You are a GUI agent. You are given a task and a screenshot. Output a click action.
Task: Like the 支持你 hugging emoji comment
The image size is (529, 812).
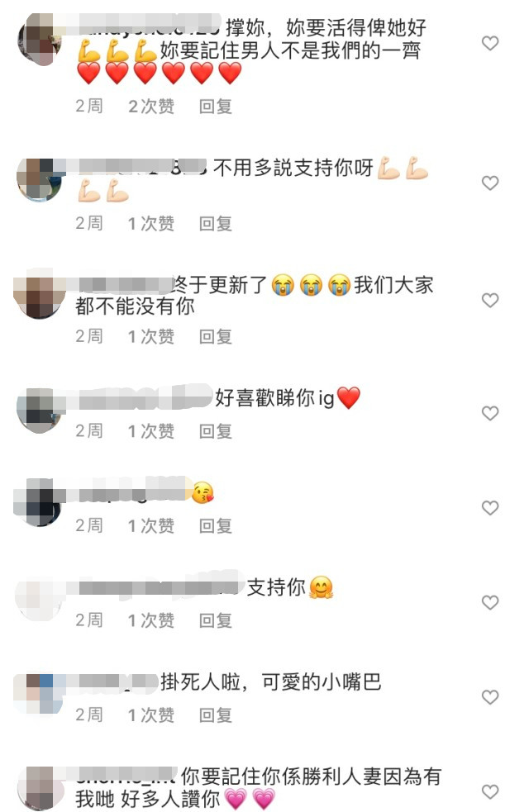(489, 603)
